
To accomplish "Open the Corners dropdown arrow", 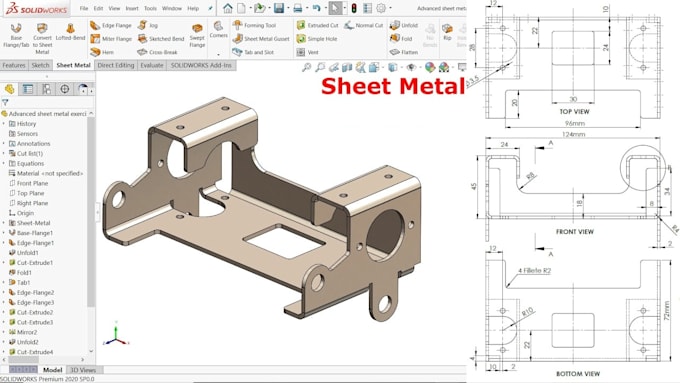I will coord(218,55).
